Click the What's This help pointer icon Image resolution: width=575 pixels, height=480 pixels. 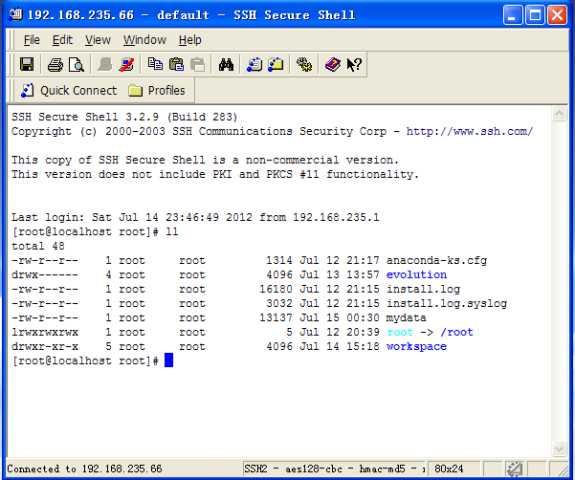coord(354,65)
